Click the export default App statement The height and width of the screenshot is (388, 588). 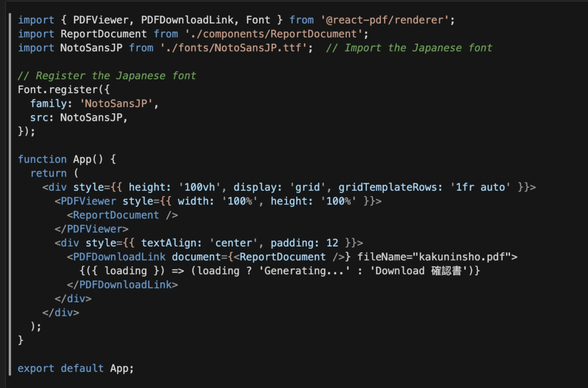[76, 368]
